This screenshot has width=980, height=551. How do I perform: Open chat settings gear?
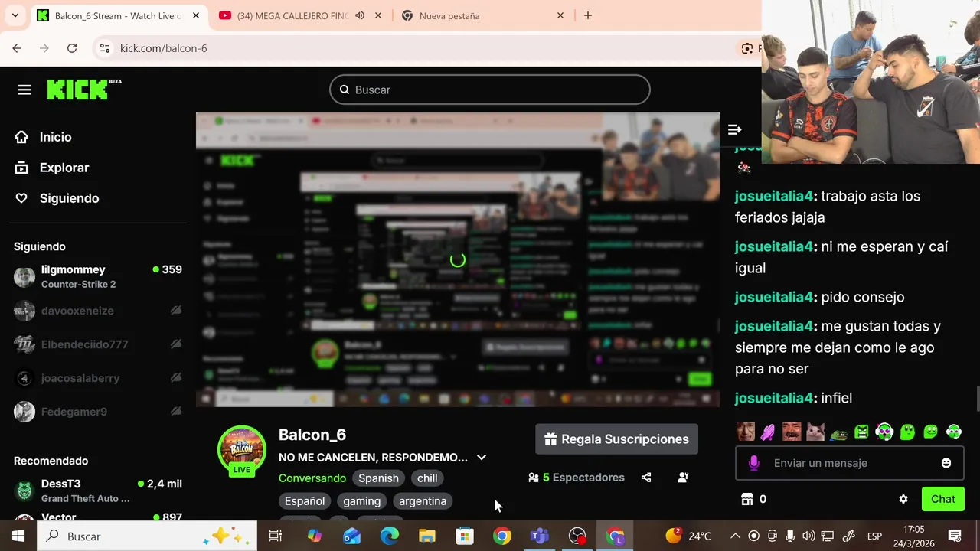click(903, 499)
